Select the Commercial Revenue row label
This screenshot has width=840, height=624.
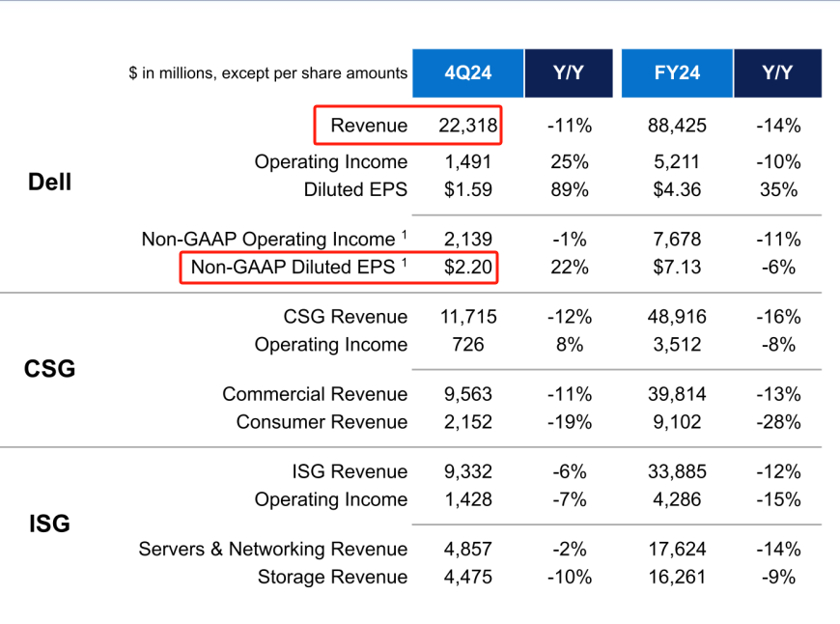pos(315,394)
